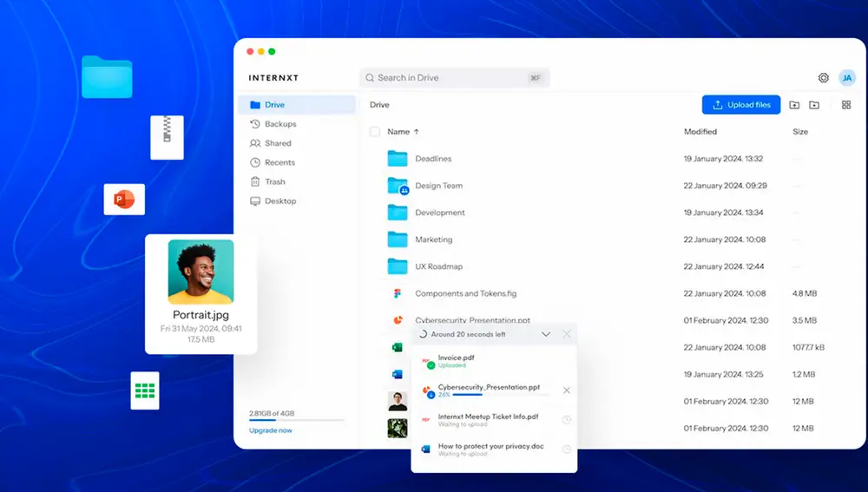Cancel the Cybersecurity_Presentation.ppt upload
868x492 pixels.
click(x=566, y=390)
